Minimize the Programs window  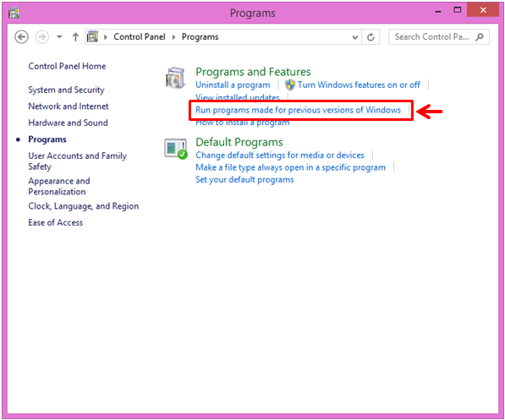click(x=438, y=12)
